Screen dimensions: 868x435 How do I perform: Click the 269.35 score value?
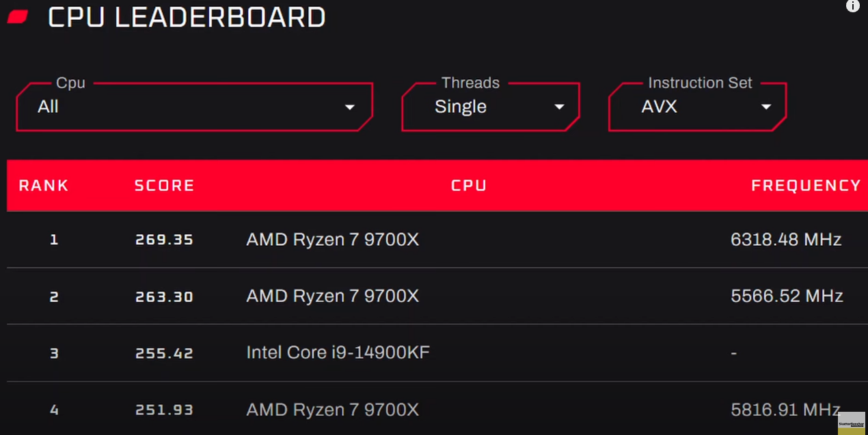coord(164,240)
